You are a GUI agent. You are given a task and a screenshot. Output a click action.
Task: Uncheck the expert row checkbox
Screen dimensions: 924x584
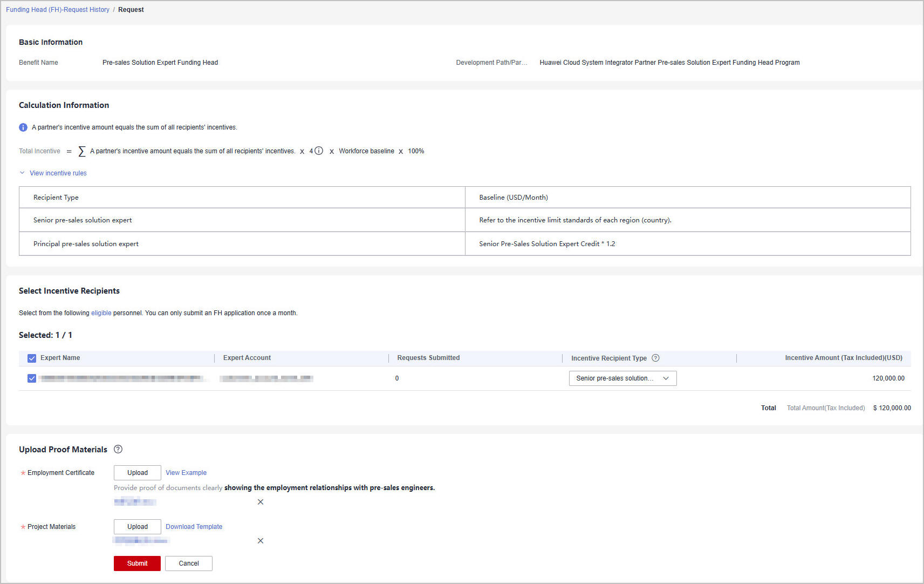(x=32, y=378)
